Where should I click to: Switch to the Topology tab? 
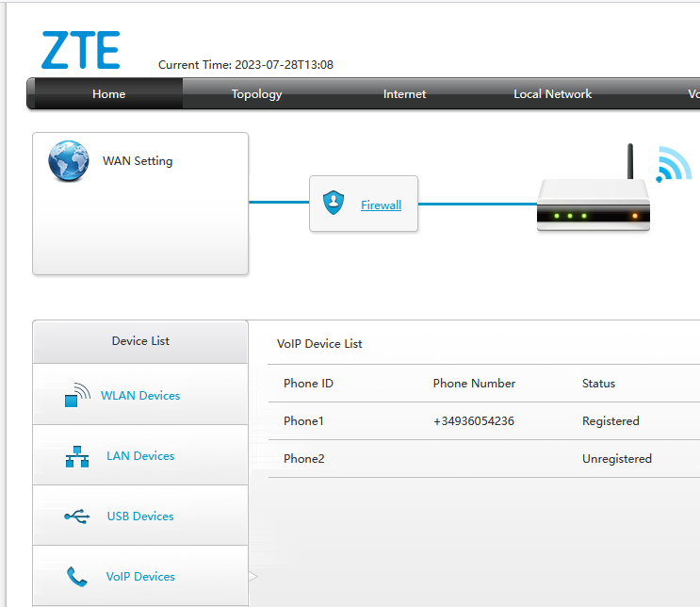pyautogui.click(x=256, y=94)
